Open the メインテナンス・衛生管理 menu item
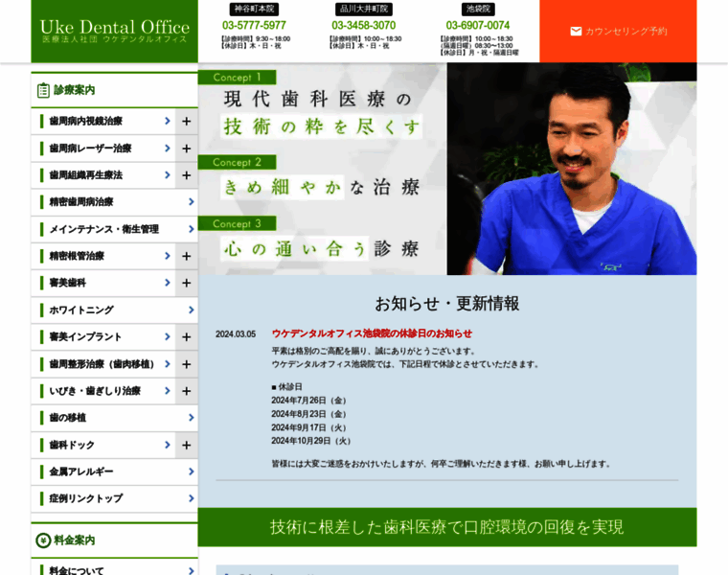Screen dimensions: 728x575 (x=105, y=229)
